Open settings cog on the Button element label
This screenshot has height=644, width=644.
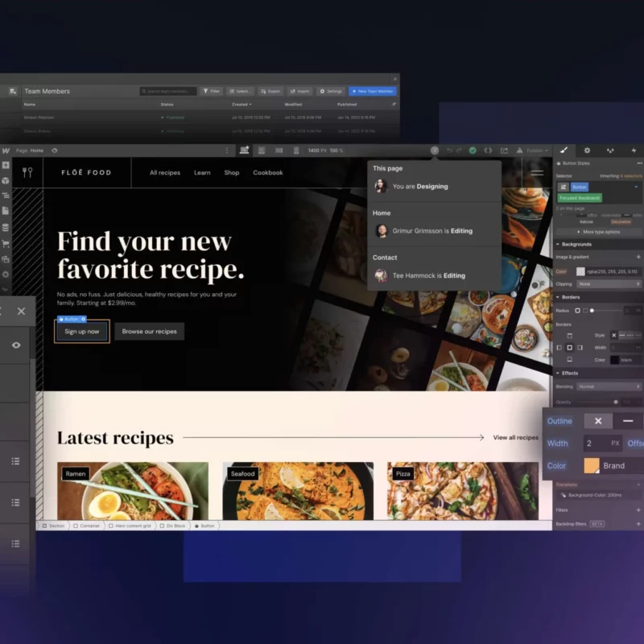coord(84,319)
